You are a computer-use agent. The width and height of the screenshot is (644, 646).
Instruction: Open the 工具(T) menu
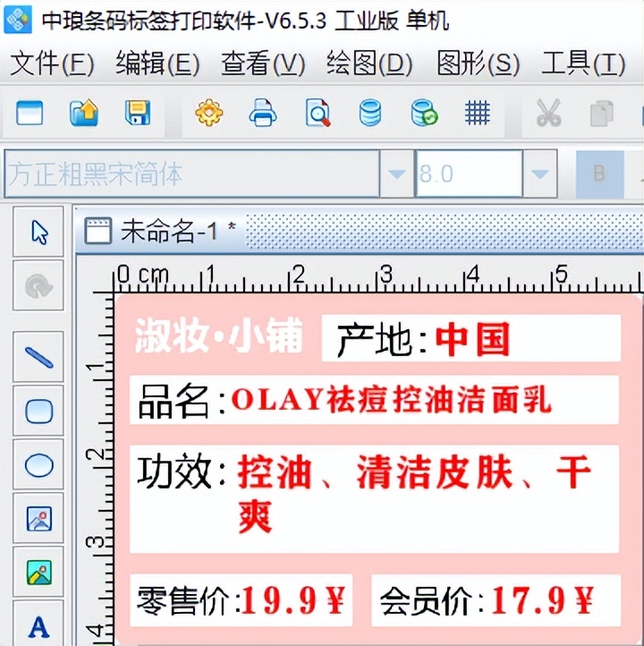coord(583,64)
